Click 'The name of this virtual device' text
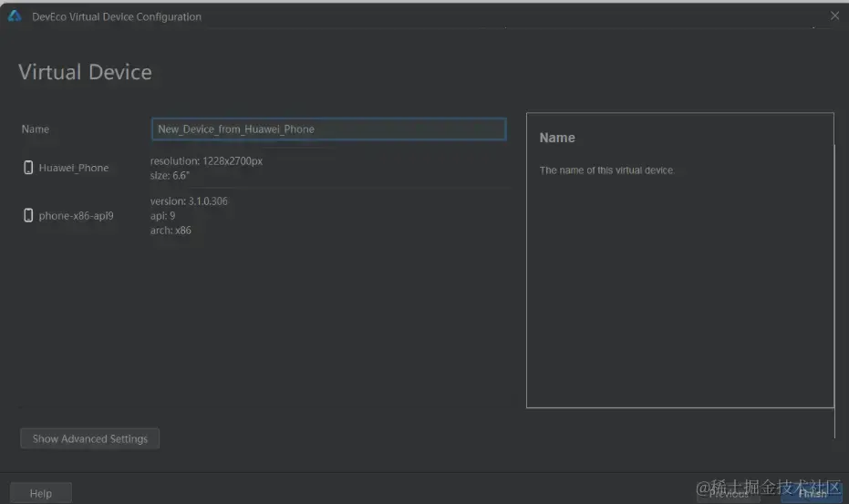The width and height of the screenshot is (849, 504). point(606,170)
